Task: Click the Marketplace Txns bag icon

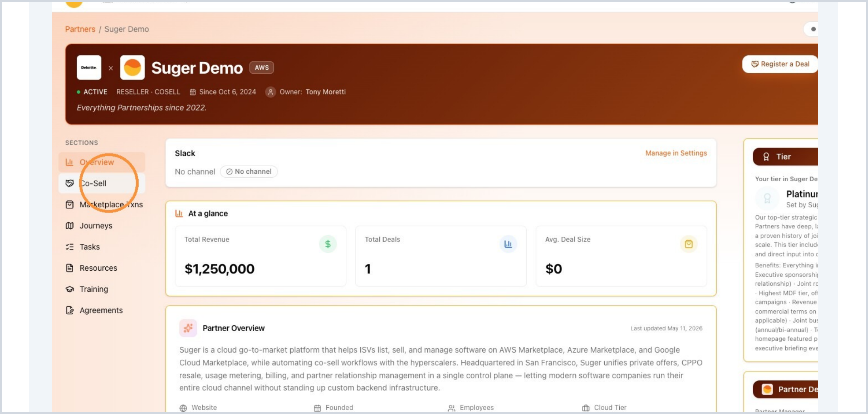Action: [69, 205]
